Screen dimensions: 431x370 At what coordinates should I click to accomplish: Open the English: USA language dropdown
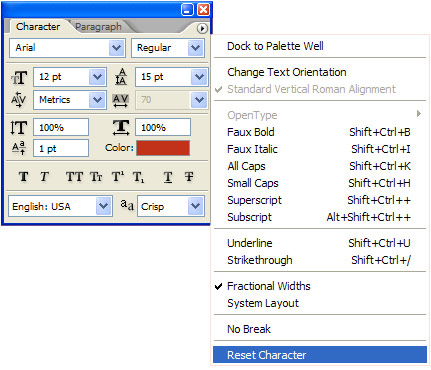pos(104,206)
